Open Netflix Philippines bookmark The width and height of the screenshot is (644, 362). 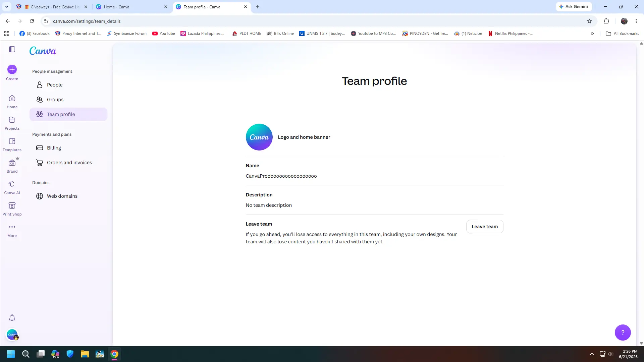click(511, 34)
